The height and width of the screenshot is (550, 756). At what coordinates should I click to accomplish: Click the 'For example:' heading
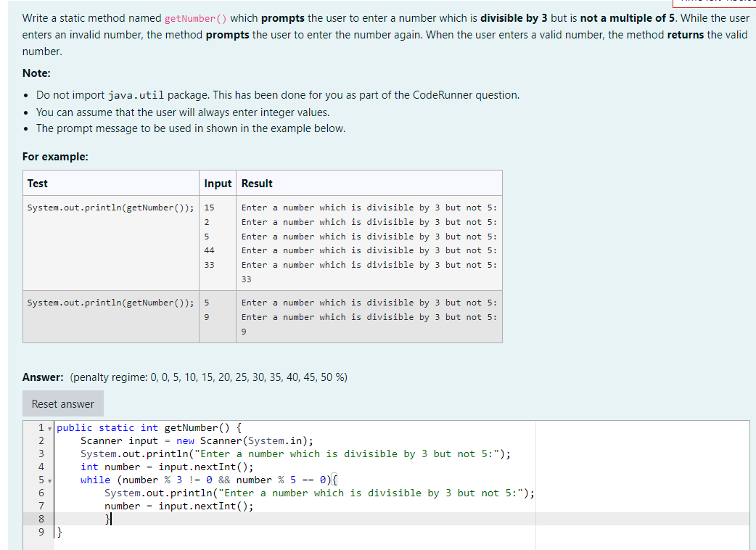55,157
